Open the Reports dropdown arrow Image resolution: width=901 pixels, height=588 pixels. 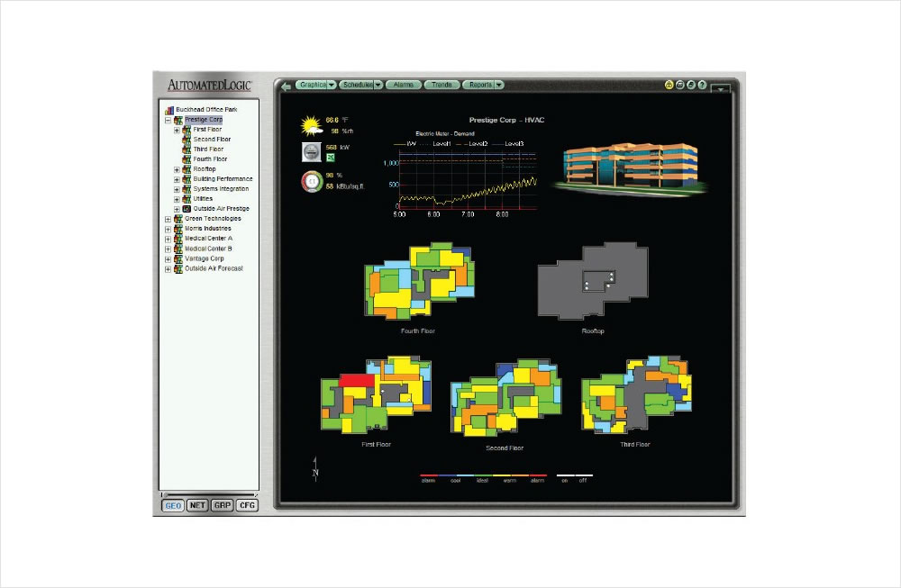(499, 85)
